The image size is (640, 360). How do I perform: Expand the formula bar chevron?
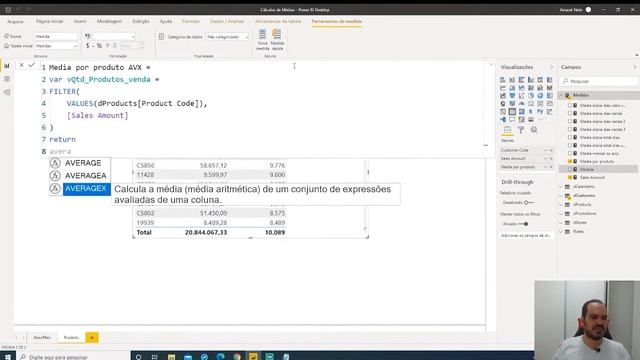click(491, 64)
